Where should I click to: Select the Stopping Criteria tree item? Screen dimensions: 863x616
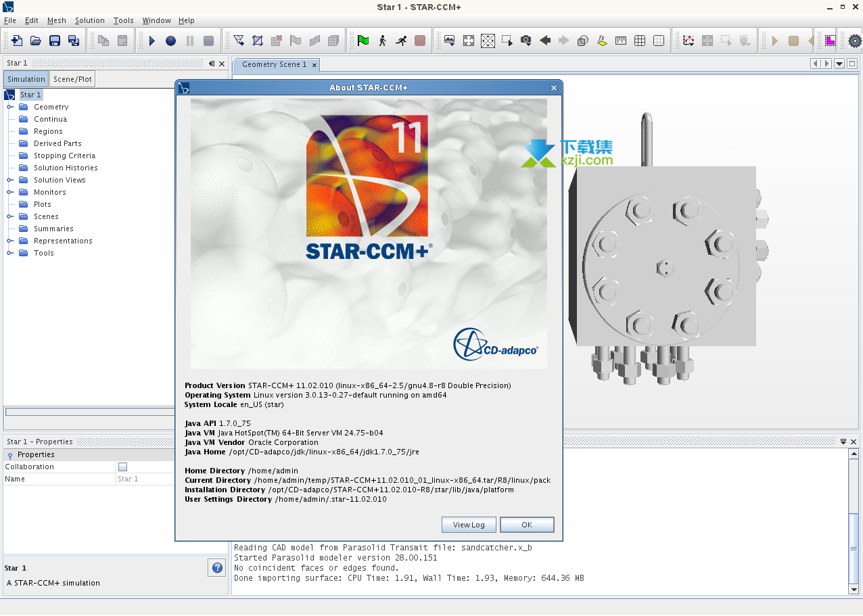[x=64, y=156]
